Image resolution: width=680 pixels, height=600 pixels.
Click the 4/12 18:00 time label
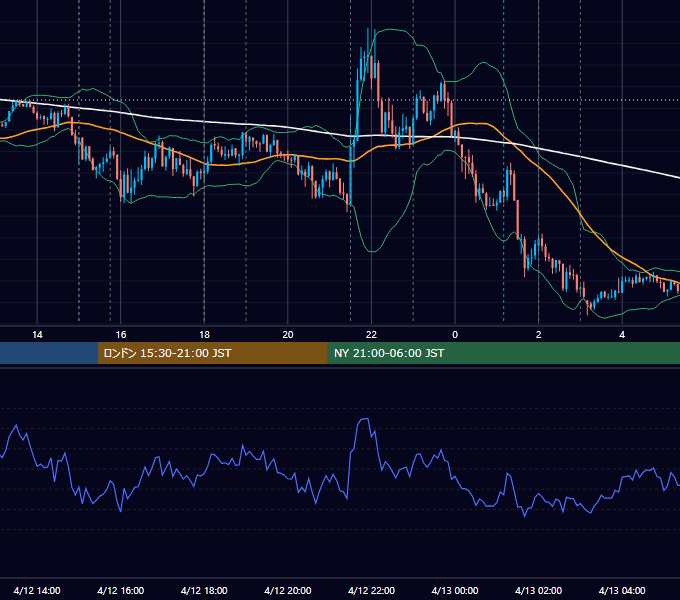pos(204,590)
